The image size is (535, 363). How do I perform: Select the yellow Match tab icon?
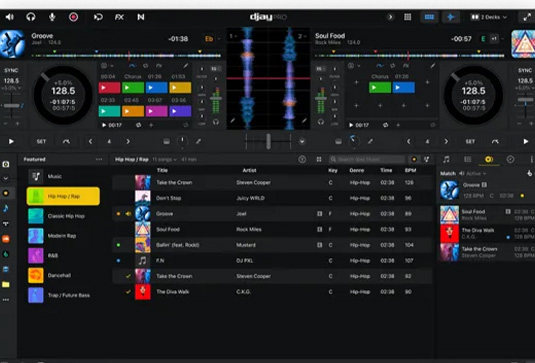pos(489,159)
